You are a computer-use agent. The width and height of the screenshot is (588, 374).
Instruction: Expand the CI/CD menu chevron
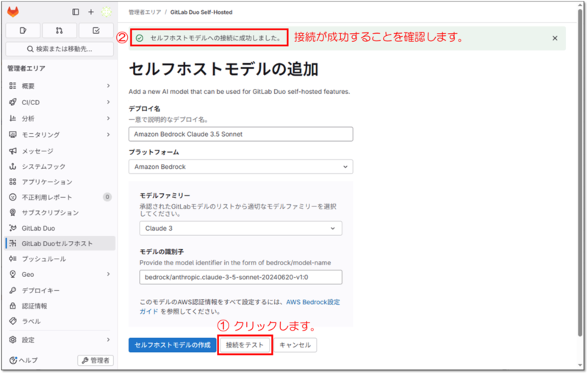click(108, 102)
